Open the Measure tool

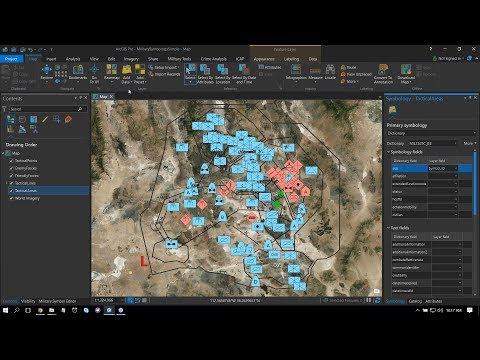pos(315,73)
